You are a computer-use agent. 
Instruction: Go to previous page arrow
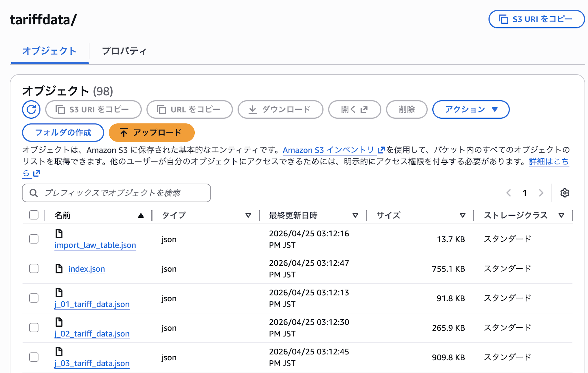coord(509,193)
